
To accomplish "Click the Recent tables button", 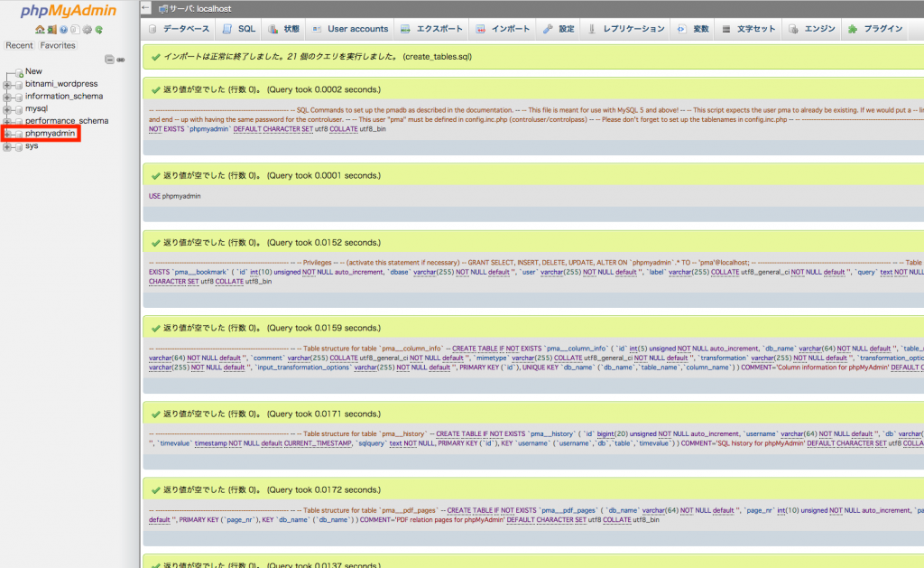I will pyautogui.click(x=19, y=45).
